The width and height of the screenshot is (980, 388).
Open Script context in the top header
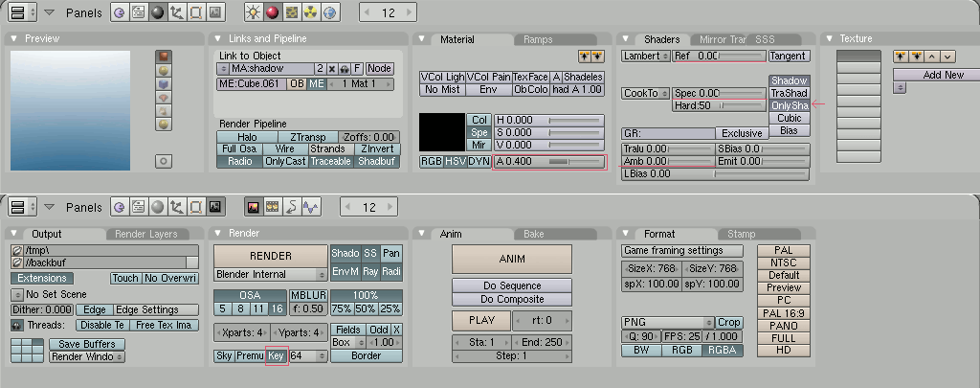(138, 12)
